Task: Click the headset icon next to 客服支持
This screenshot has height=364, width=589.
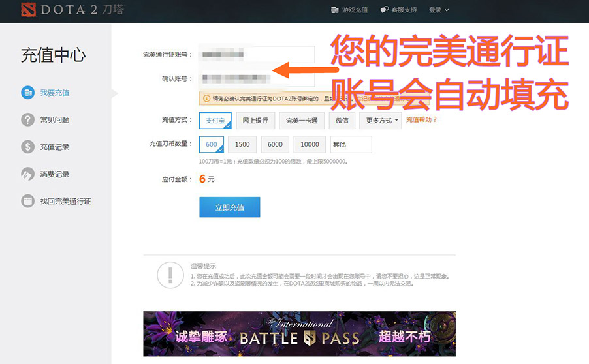Action: coord(384,10)
